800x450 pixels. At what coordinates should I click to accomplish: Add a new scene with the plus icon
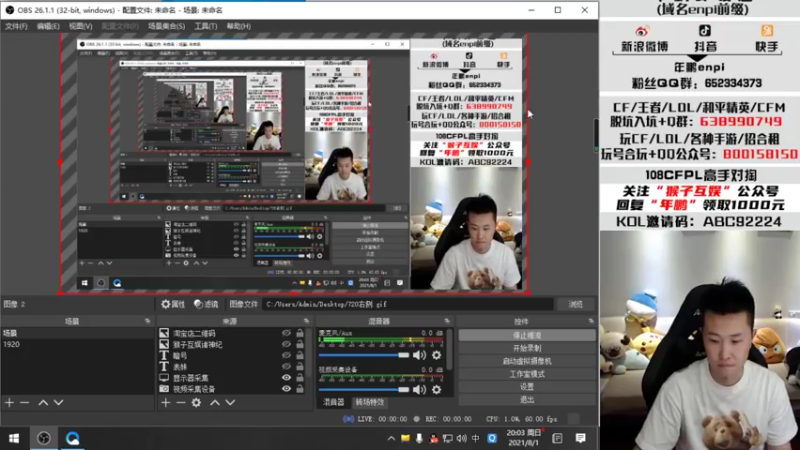pos(9,403)
